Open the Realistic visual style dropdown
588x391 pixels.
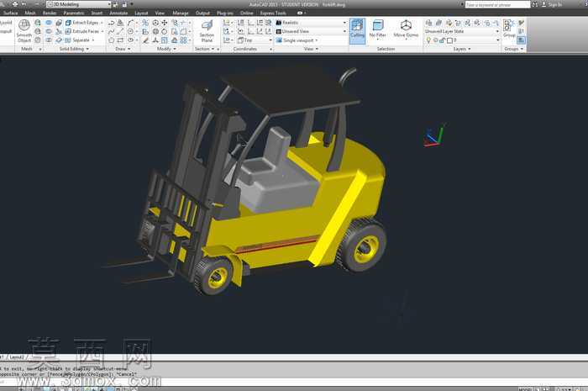click(311, 23)
